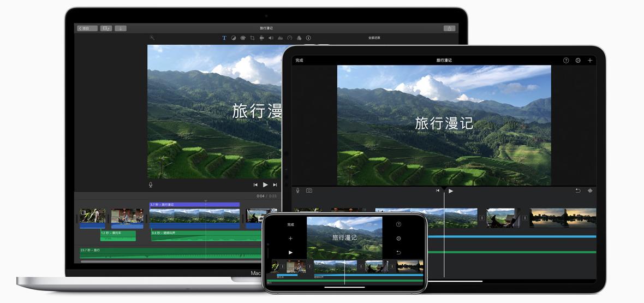Screen dimensions: 644x303
Task: Tap transition before mountain clip on iPhone
Action: pyautogui.click(x=310, y=266)
